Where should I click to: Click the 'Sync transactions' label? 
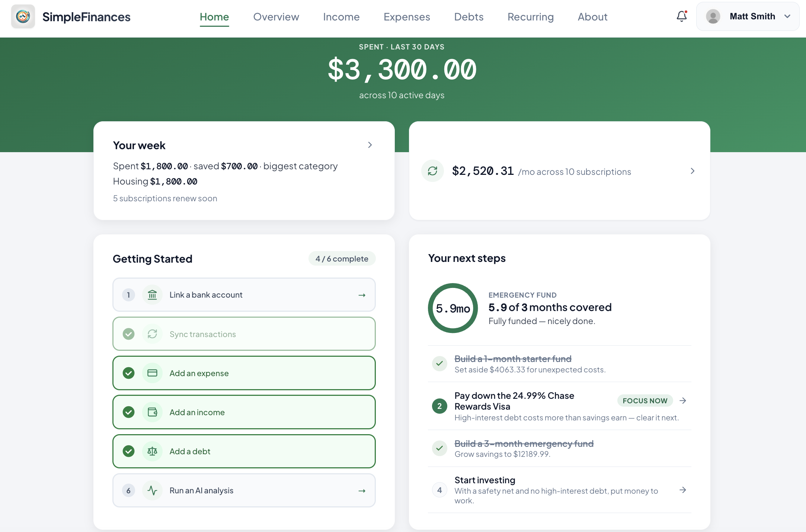point(203,334)
